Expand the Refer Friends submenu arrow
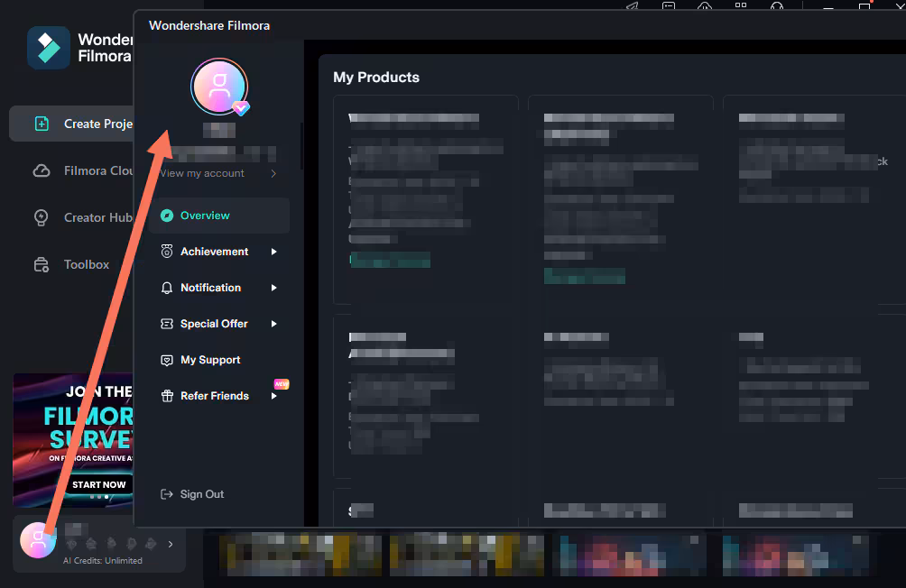This screenshot has width=906, height=588. click(x=274, y=396)
